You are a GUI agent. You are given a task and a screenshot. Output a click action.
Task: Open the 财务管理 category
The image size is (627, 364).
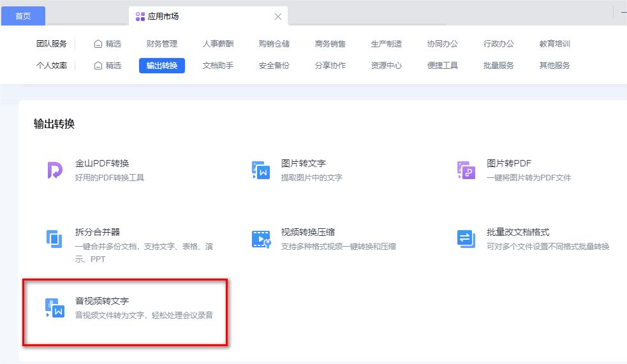(161, 43)
